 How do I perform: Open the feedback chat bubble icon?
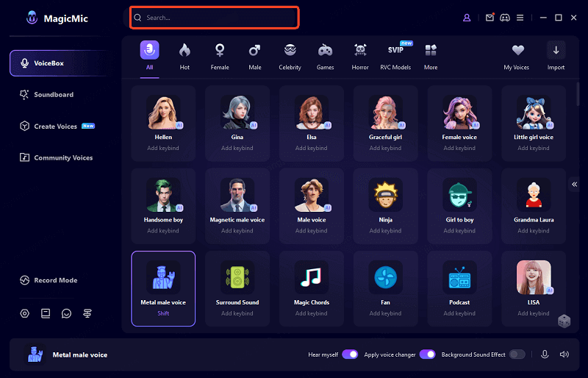pyautogui.click(x=66, y=313)
